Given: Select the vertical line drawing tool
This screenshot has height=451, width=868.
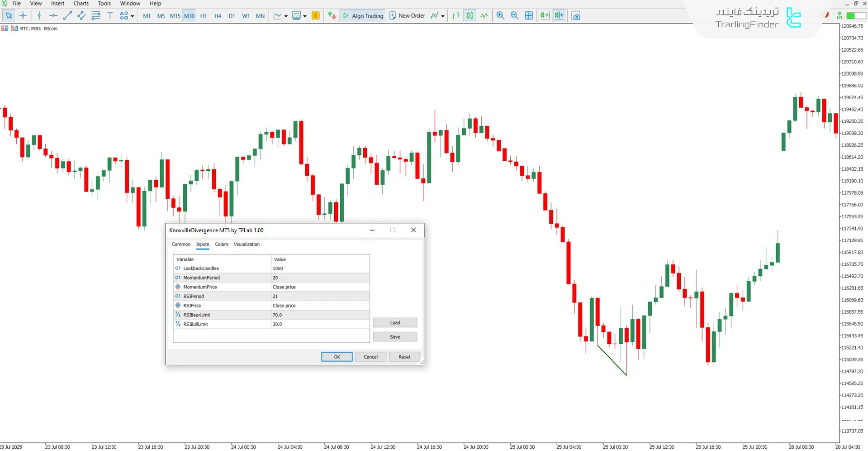Looking at the screenshot, I should (39, 16).
